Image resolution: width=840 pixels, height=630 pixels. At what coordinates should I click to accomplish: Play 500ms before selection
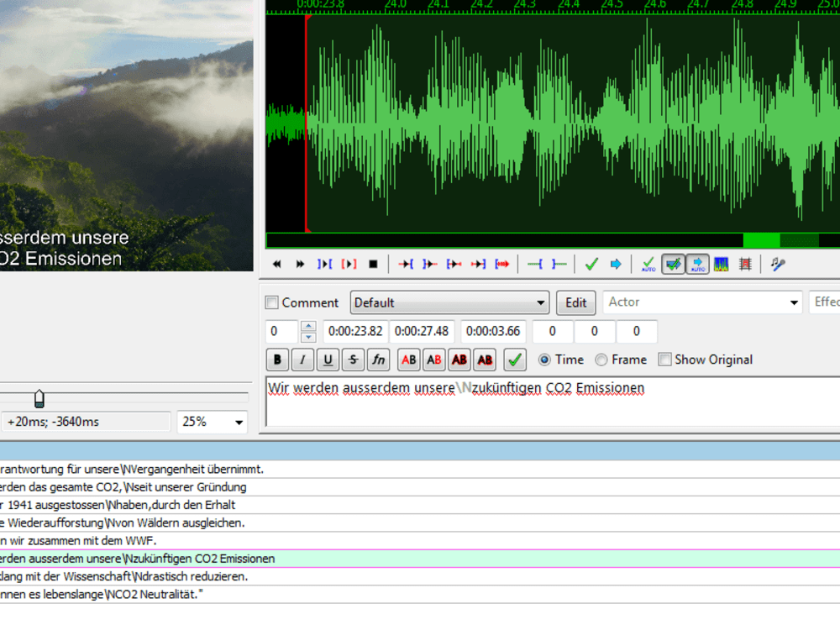406,264
